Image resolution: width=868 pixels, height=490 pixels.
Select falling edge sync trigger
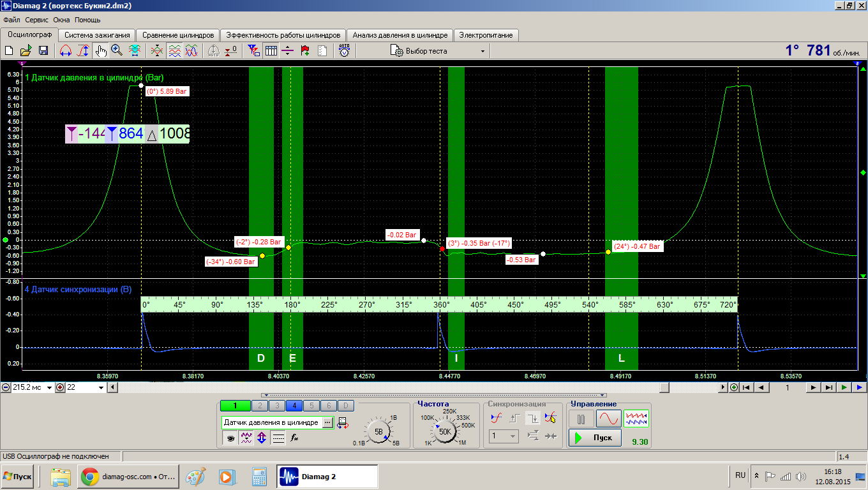point(532,419)
